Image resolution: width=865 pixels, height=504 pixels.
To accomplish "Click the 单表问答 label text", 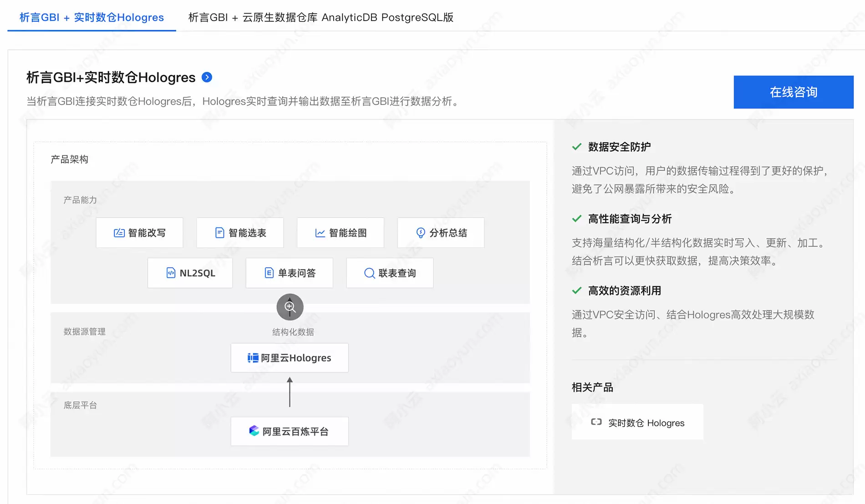I will (297, 273).
